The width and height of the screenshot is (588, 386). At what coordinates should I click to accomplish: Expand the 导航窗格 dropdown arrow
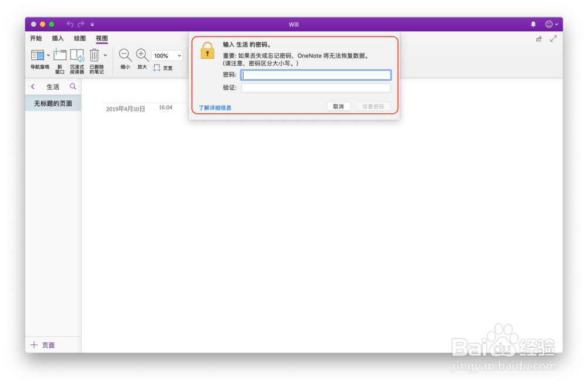click(x=48, y=55)
